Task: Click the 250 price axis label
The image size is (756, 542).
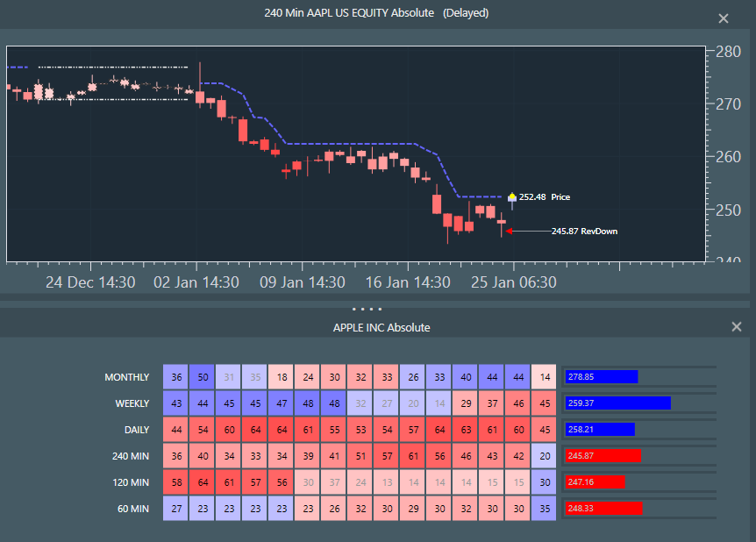Action: click(x=728, y=210)
